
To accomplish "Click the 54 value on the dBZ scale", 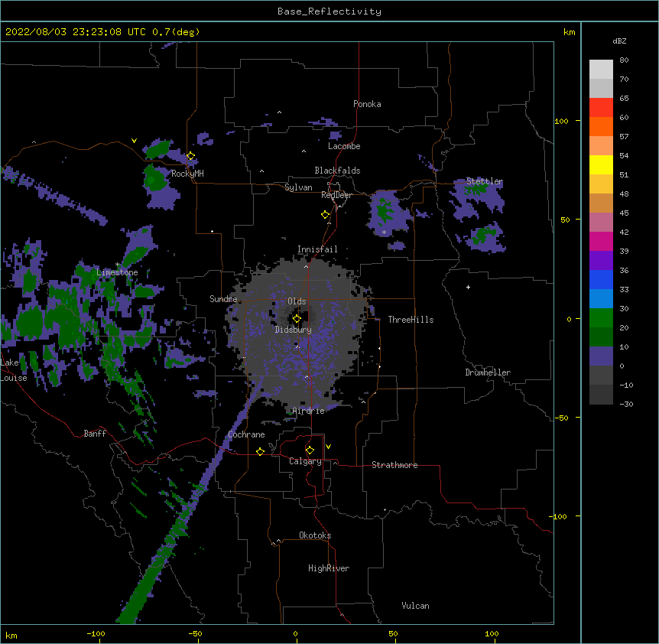I will [x=624, y=155].
